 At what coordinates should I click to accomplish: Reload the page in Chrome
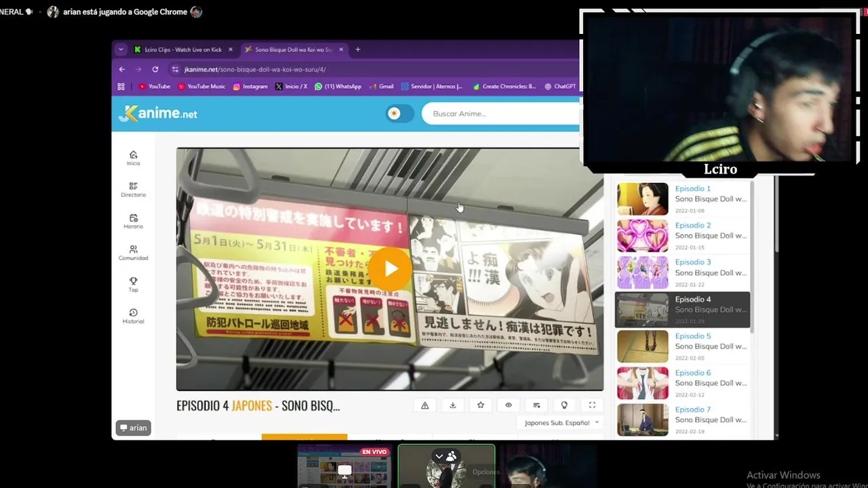point(155,69)
